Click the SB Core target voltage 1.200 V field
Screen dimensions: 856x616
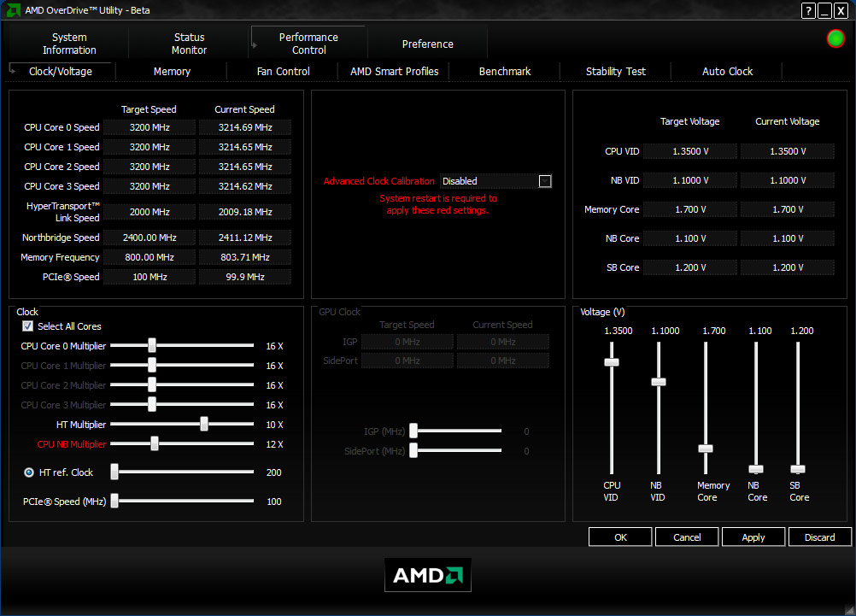[690, 267]
